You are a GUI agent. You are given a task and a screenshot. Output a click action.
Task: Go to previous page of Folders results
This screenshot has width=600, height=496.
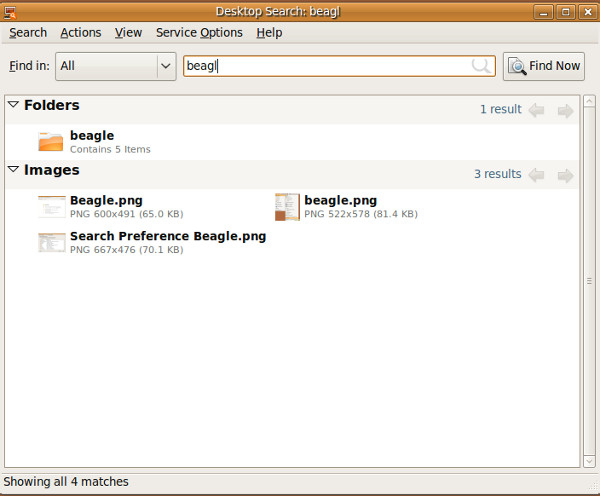coord(536,111)
